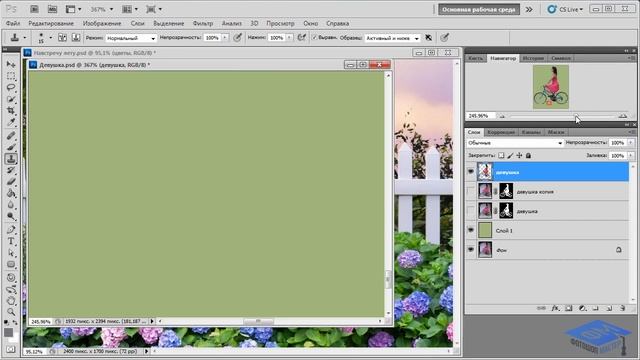Image resolution: width=640 pixels, height=360 pixels.
Task: Toggle ignore adjustment layers when cloning
Action: [x=429, y=38]
